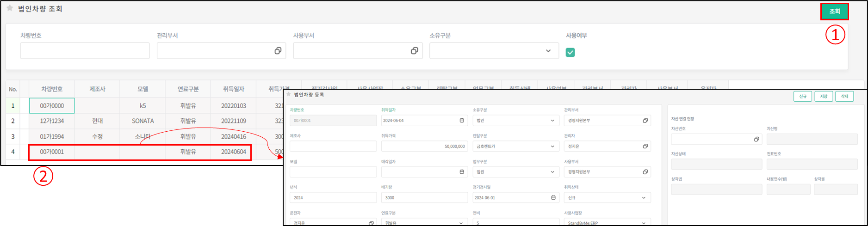This screenshot has width=868, height=226.
Task: Open 사용부서 lookup in registration form
Action: pyautogui.click(x=645, y=172)
